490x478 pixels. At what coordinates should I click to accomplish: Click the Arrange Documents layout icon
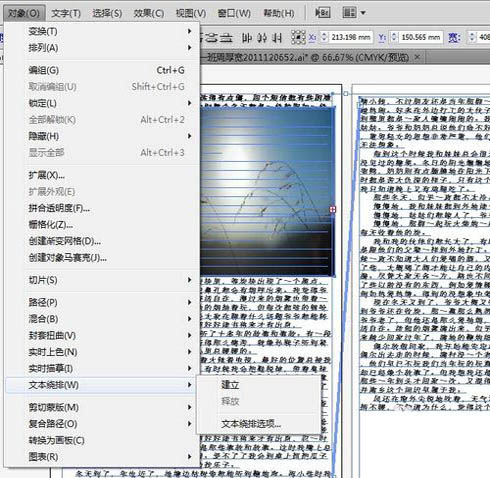[x=349, y=13]
